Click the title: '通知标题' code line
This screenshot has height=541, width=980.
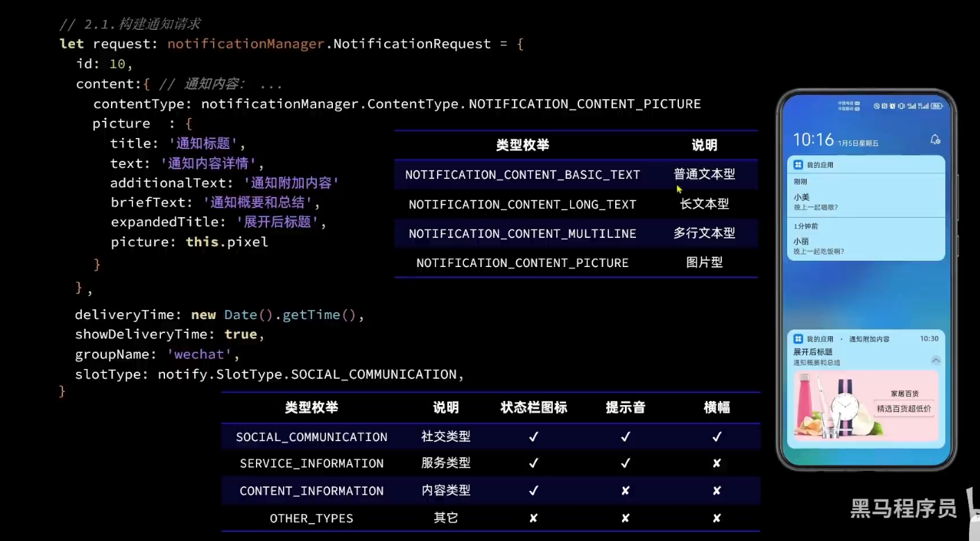pyautogui.click(x=178, y=144)
